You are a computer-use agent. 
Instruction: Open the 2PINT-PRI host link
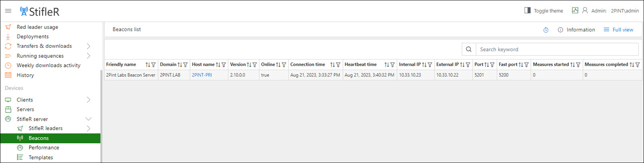click(x=202, y=75)
